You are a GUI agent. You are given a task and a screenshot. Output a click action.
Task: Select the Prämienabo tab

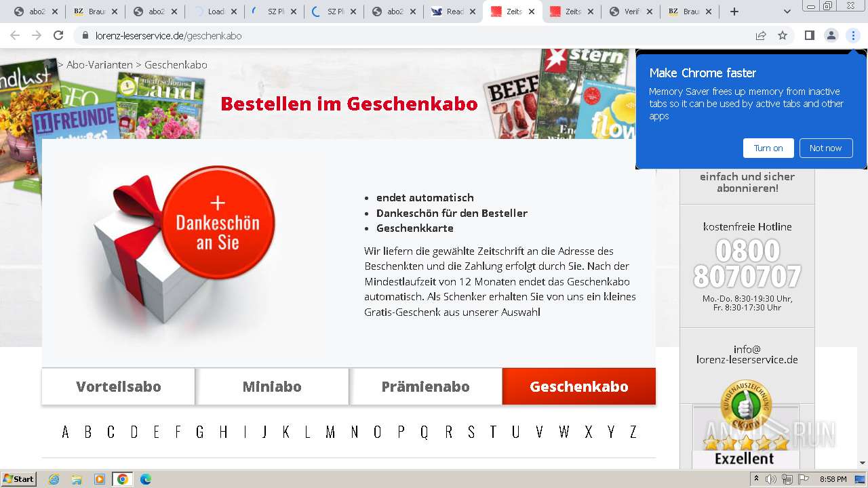[x=426, y=386]
